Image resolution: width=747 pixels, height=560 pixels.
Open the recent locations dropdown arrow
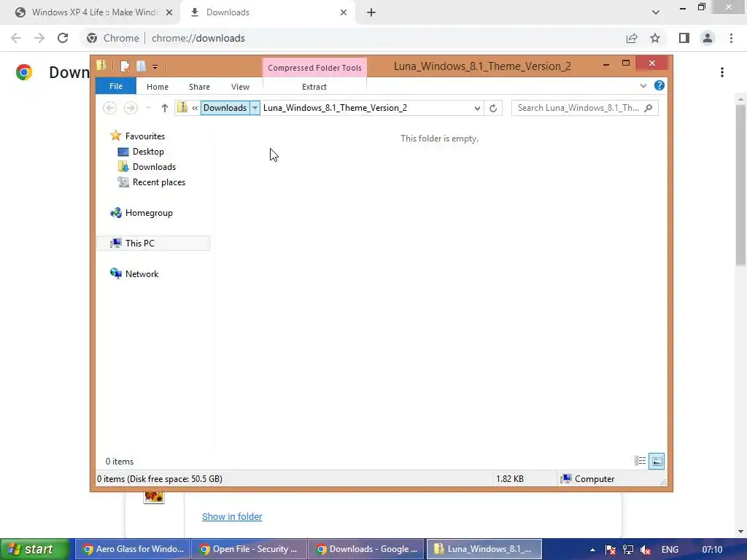tap(148, 108)
